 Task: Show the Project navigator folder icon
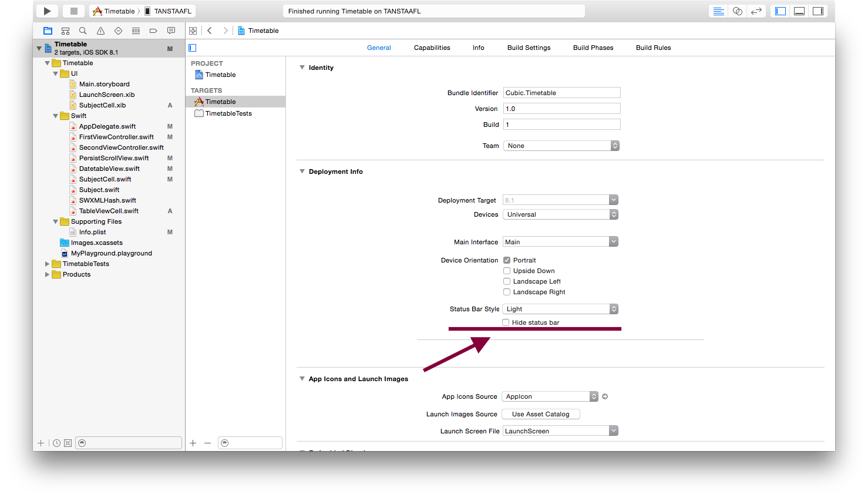[x=48, y=31]
